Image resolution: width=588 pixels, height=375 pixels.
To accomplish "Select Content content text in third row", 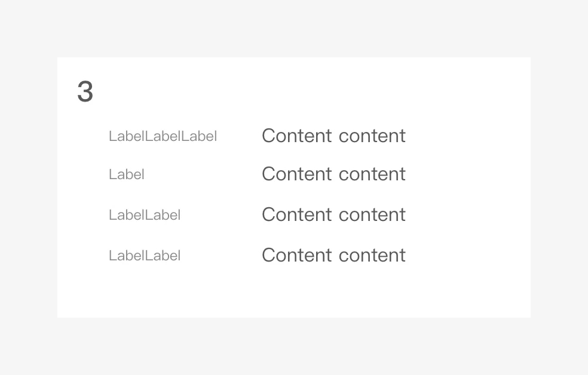I will point(333,214).
